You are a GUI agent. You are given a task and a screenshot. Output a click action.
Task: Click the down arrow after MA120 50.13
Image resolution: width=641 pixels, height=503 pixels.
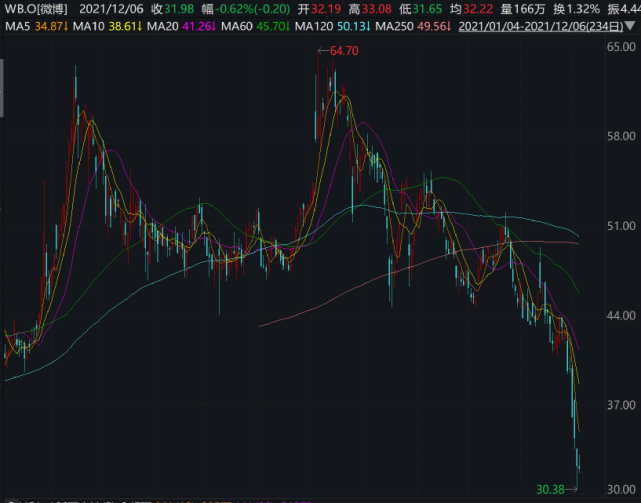[368, 27]
